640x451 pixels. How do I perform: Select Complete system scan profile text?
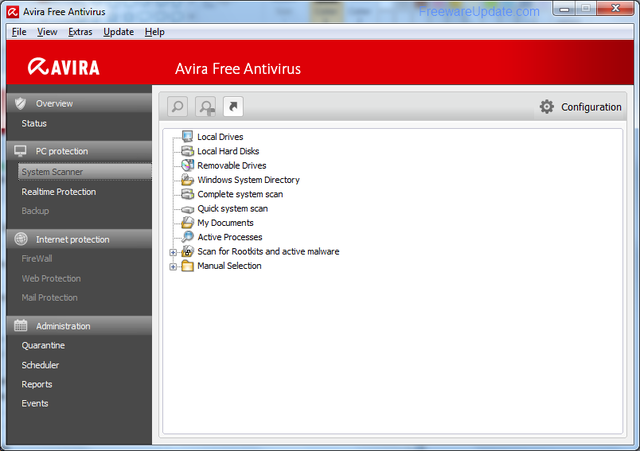(x=240, y=194)
